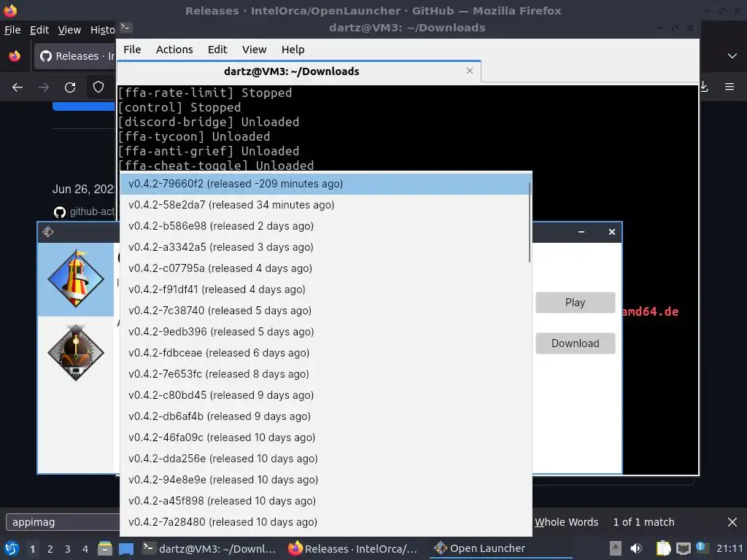747x560 pixels.
Task: Click the update notifier tray icon
Action: coord(702,548)
